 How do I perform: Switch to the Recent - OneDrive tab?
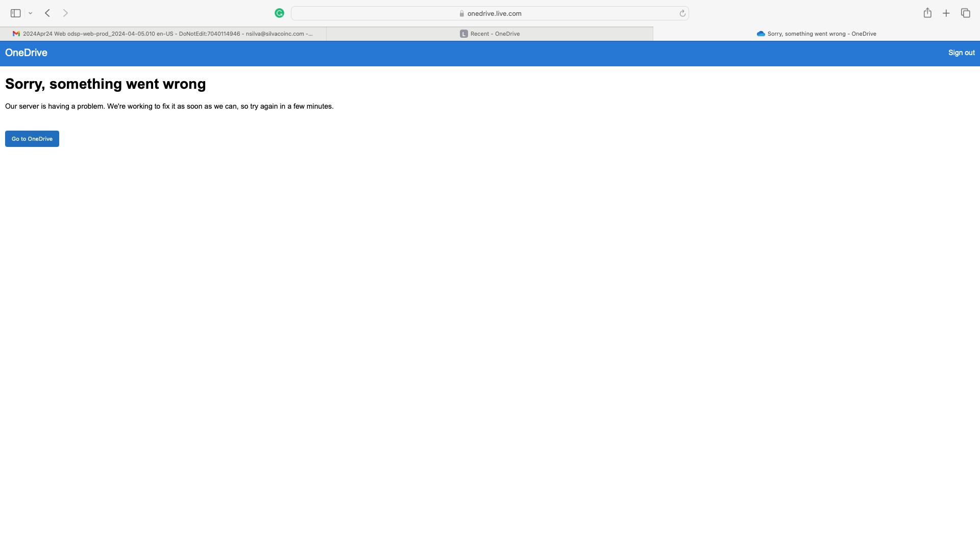click(490, 34)
